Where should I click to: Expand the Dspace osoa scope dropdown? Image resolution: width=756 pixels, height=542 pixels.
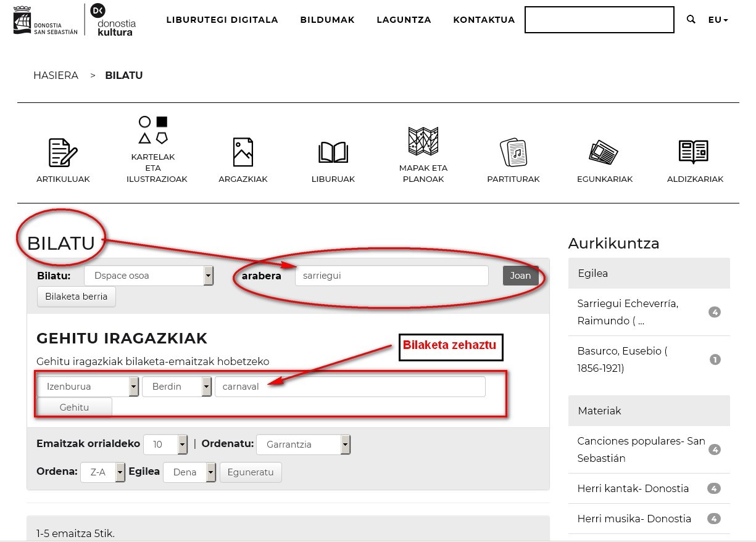click(149, 276)
